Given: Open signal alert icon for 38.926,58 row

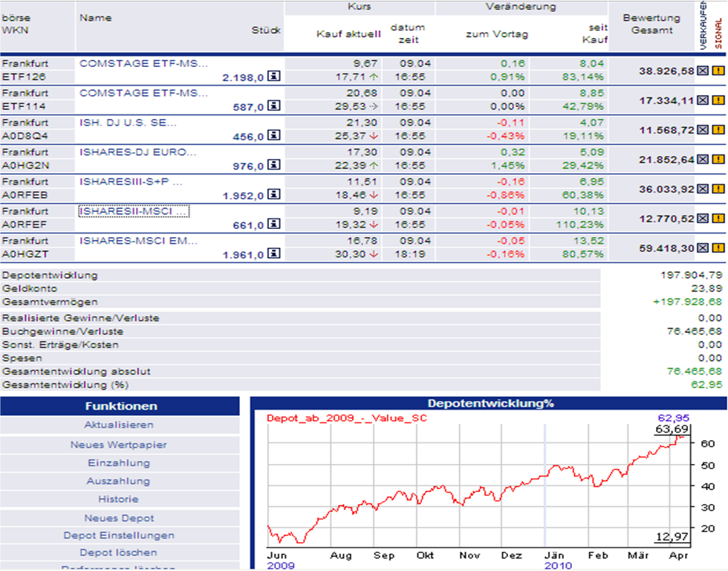Looking at the screenshot, I should click(718, 71).
